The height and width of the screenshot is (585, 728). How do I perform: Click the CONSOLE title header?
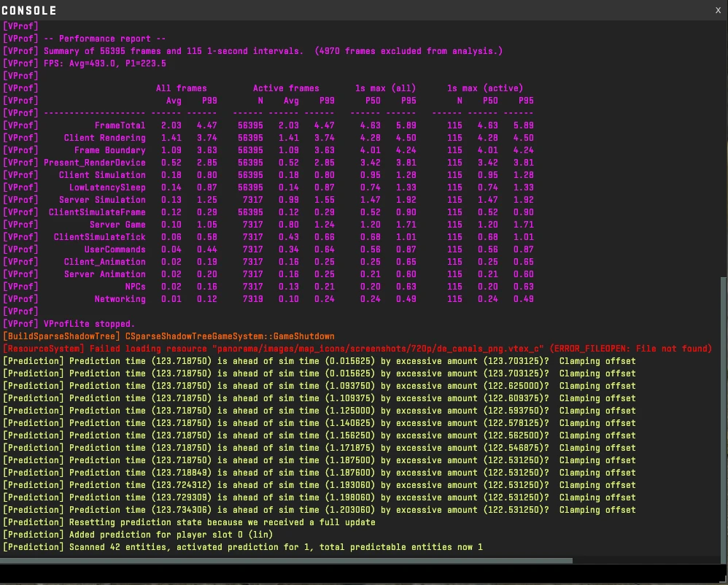coord(28,10)
